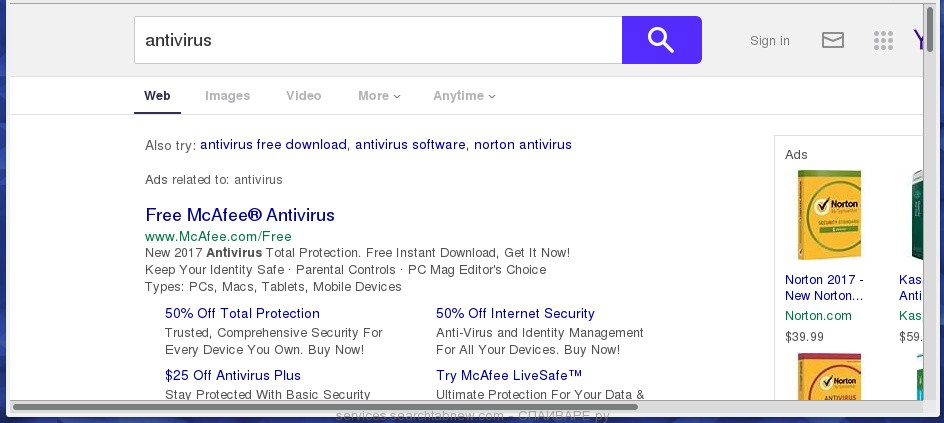
Task: Switch to the Video tab
Action: pos(304,96)
